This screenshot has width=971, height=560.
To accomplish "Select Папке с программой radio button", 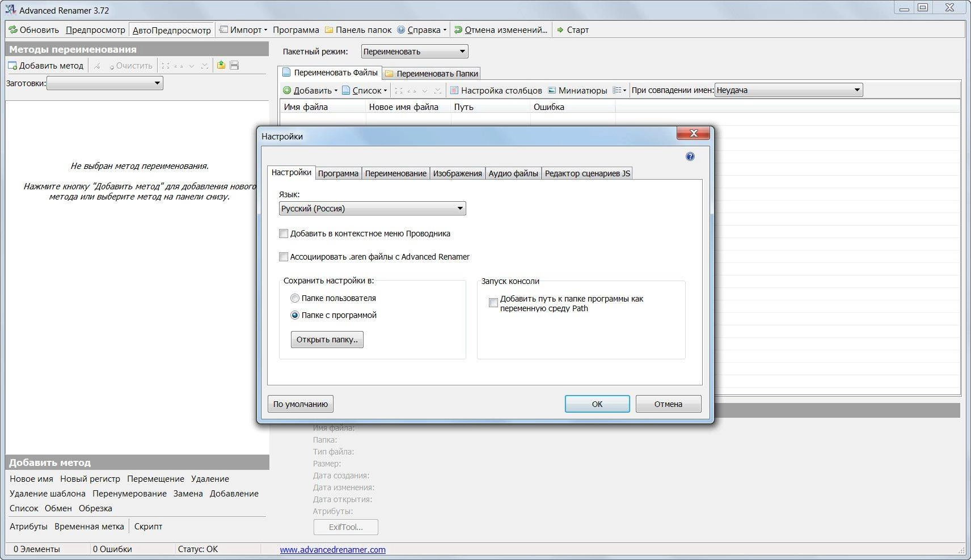I will pyautogui.click(x=295, y=315).
